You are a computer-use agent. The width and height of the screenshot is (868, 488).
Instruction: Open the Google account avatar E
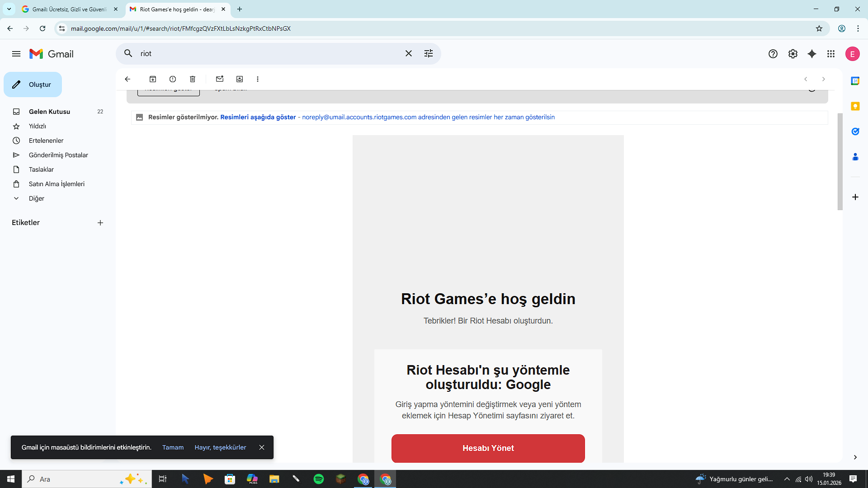tap(853, 54)
